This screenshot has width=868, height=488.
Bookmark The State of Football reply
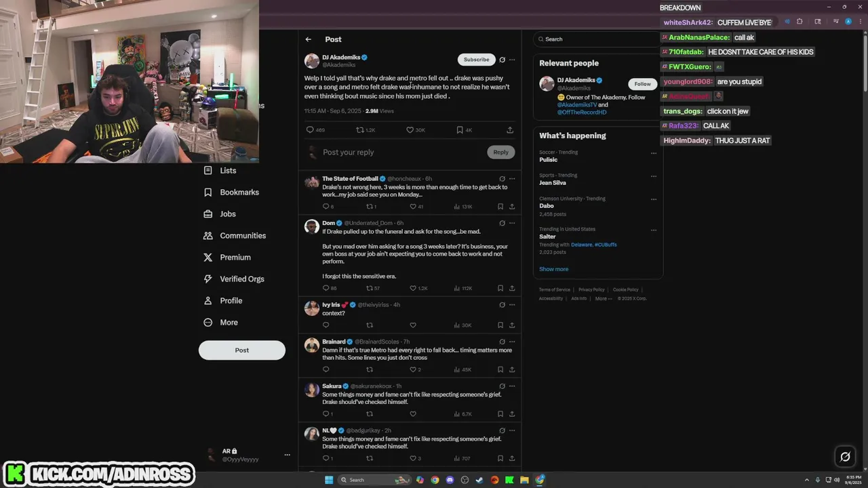500,207
